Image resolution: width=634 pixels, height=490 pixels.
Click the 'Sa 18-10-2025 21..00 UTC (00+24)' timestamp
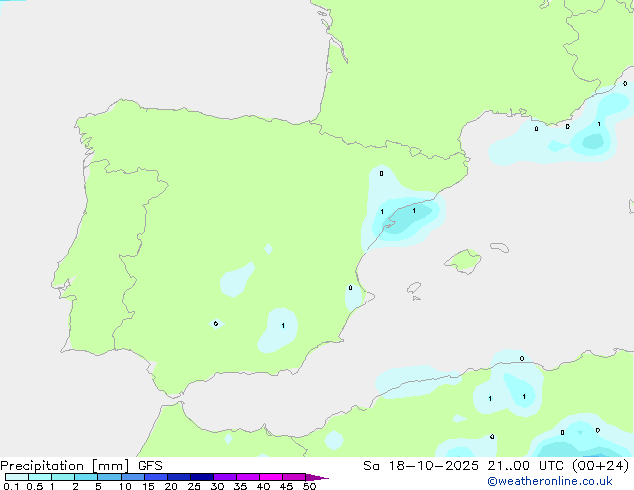[496, 466]
